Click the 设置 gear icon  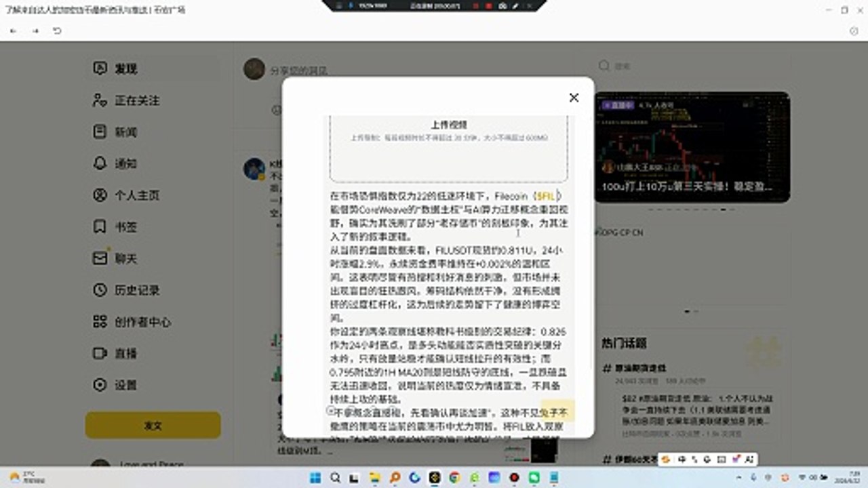click(x=100, y=385)
